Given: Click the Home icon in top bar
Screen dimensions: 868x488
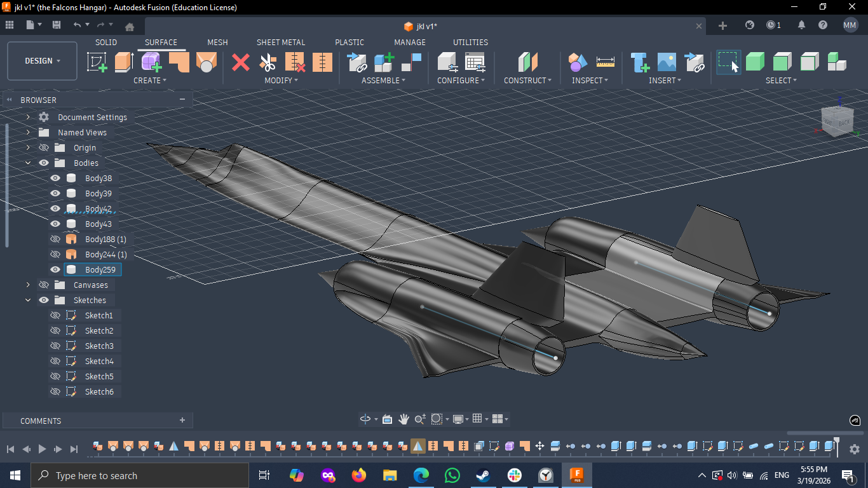Looking at the screenshot, I should [x=130, y=27].
